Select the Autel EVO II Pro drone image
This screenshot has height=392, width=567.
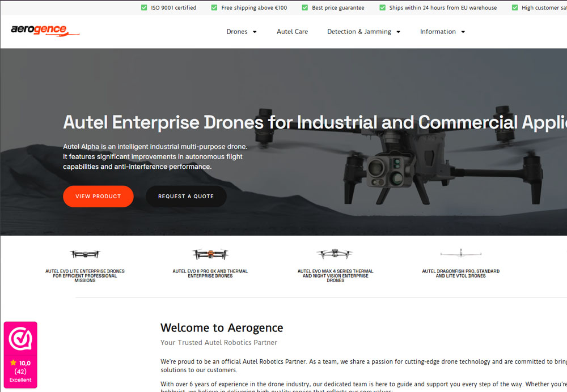click(210, 254)
